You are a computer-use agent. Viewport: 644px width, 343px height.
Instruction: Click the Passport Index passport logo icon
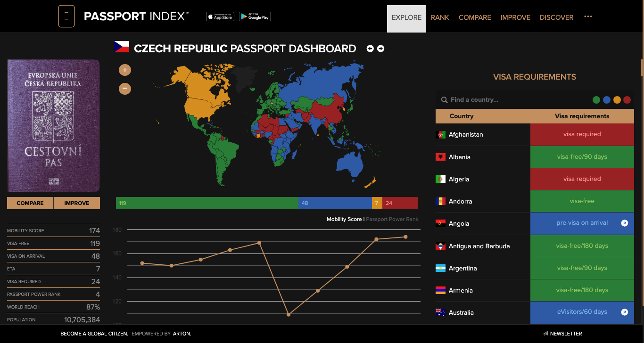66,16
